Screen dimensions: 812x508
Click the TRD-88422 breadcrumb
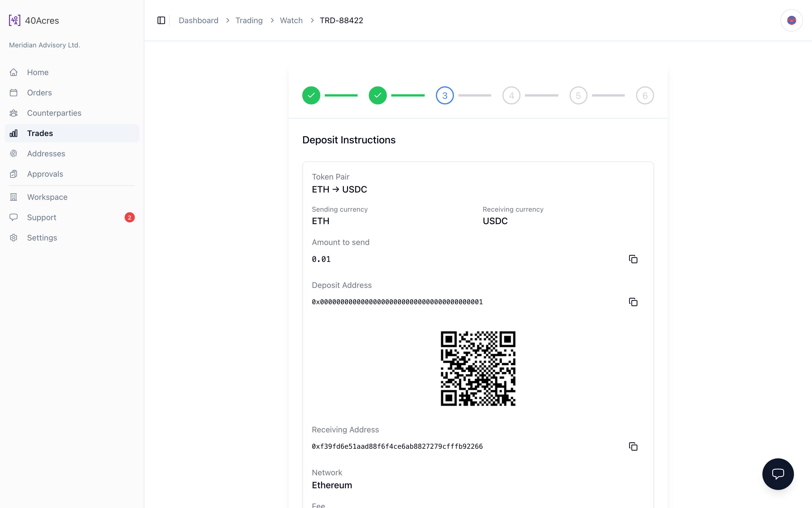(x=341, y=21)
